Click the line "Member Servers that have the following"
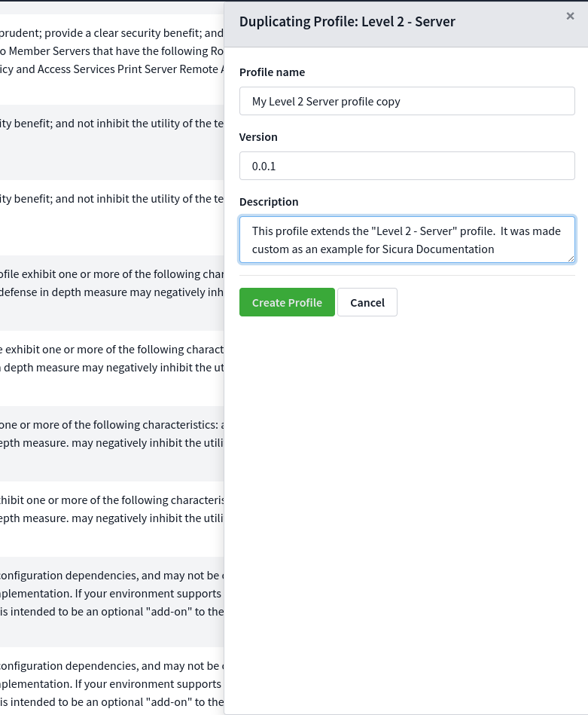The height and width of the screenshot is (715, 588). pos(111,51)
